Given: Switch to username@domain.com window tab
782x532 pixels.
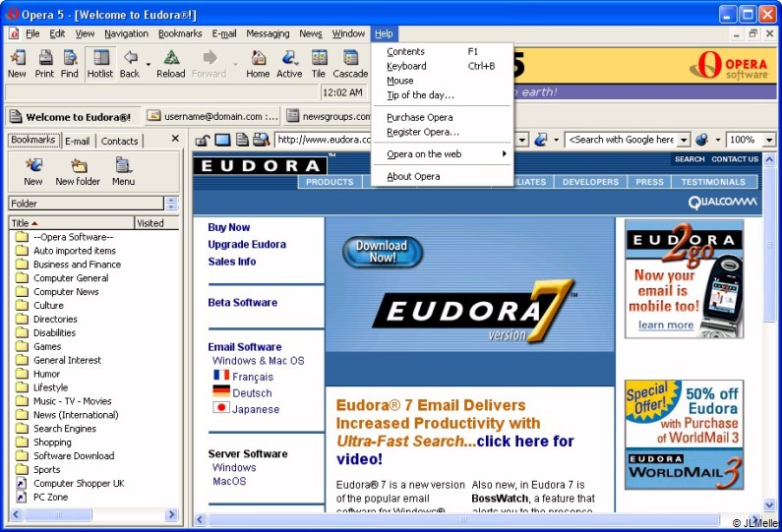Looking at the screenshot, I should click(211, 117).
